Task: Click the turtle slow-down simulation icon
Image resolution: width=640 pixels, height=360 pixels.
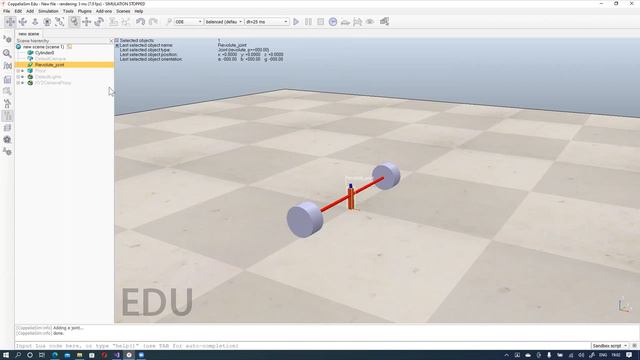Action: pos(345,22)
